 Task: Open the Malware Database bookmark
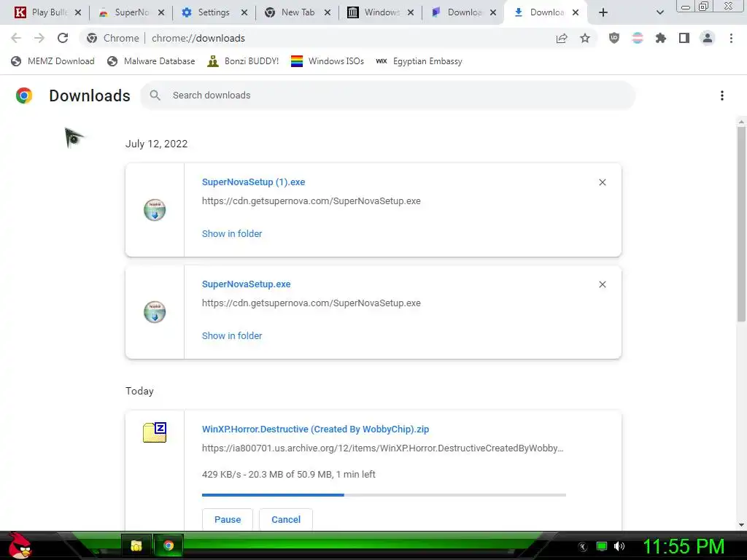151,61
